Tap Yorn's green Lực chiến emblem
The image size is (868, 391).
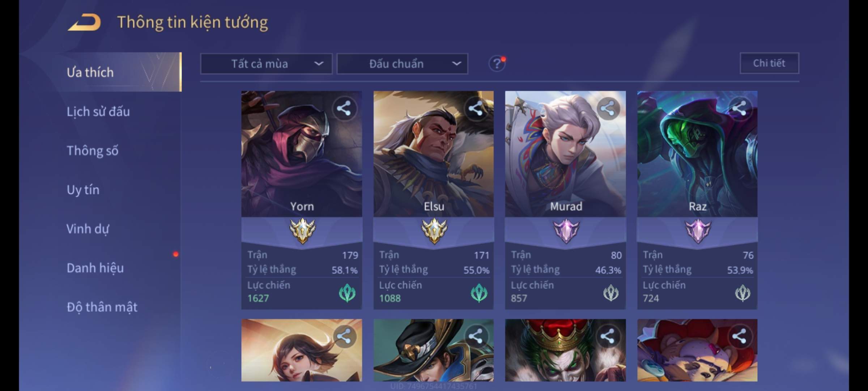[x=347, y=293]
